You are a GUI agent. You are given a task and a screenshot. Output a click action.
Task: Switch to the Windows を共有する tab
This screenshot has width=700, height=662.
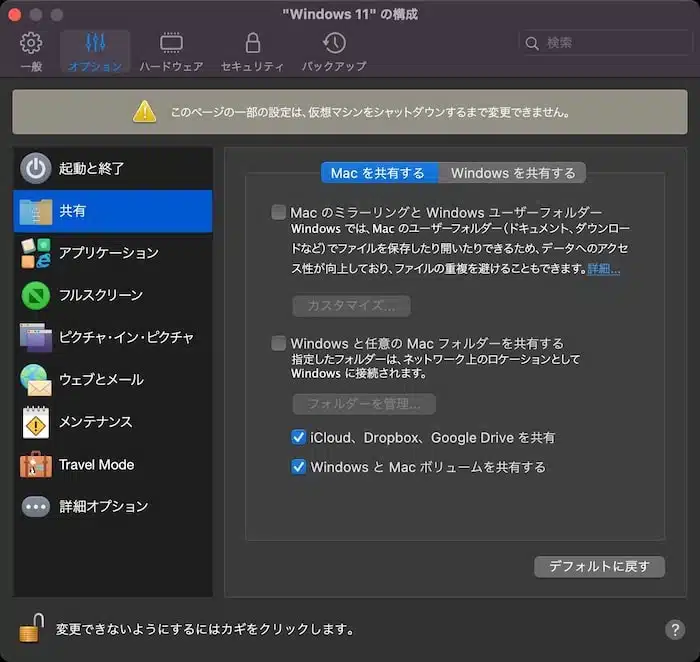tap(512, 173)
